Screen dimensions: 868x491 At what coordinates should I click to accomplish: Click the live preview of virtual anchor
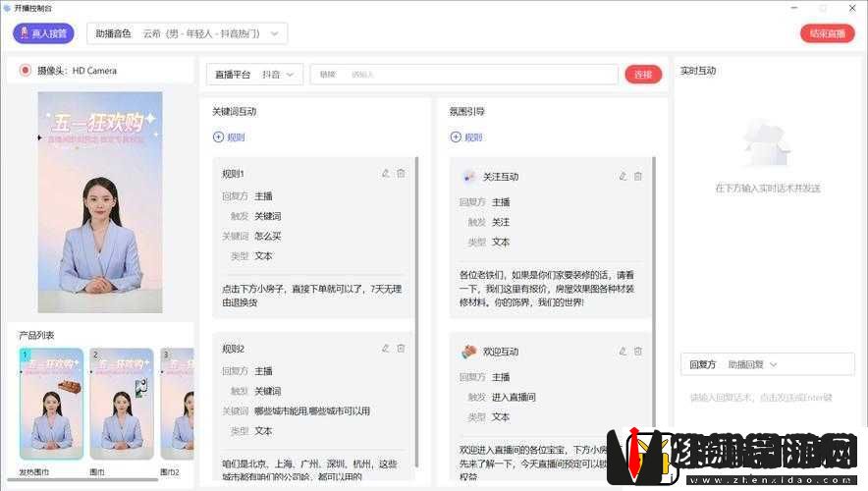coord(100,202)
